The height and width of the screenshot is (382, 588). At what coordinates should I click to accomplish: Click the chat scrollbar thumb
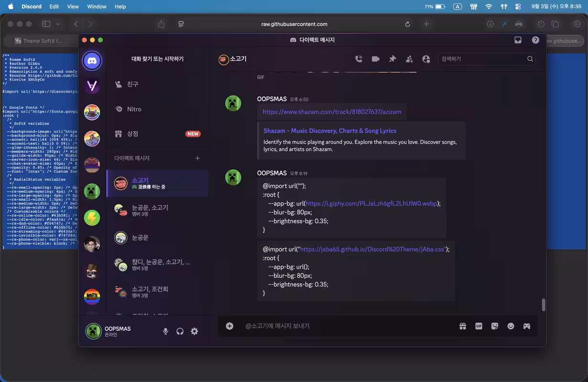(x=543, y=305)
